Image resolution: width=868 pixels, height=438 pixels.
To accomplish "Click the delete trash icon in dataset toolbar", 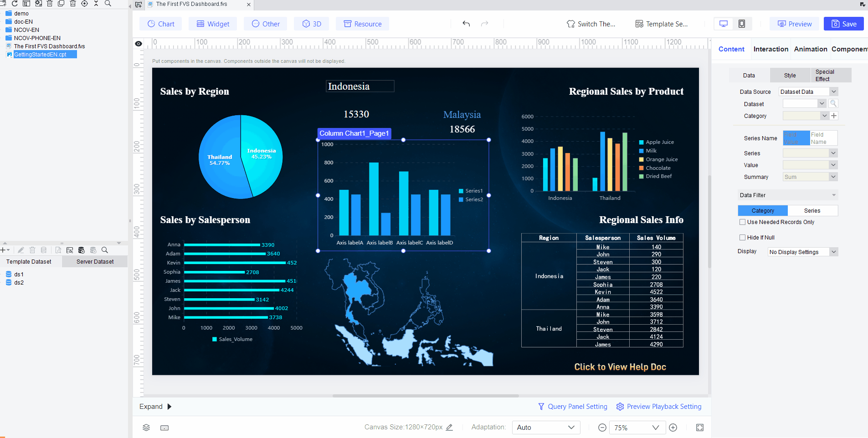I will tap(32, 250).
